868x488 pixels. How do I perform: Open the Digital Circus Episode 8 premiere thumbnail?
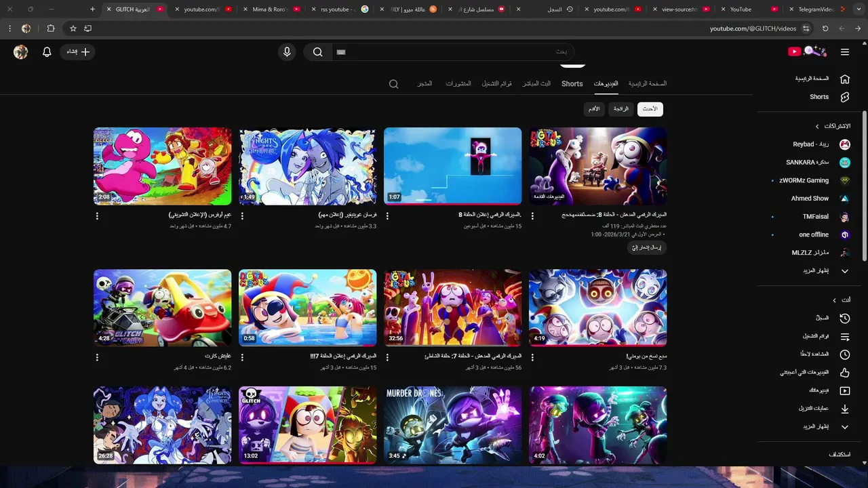coord(597,166)
